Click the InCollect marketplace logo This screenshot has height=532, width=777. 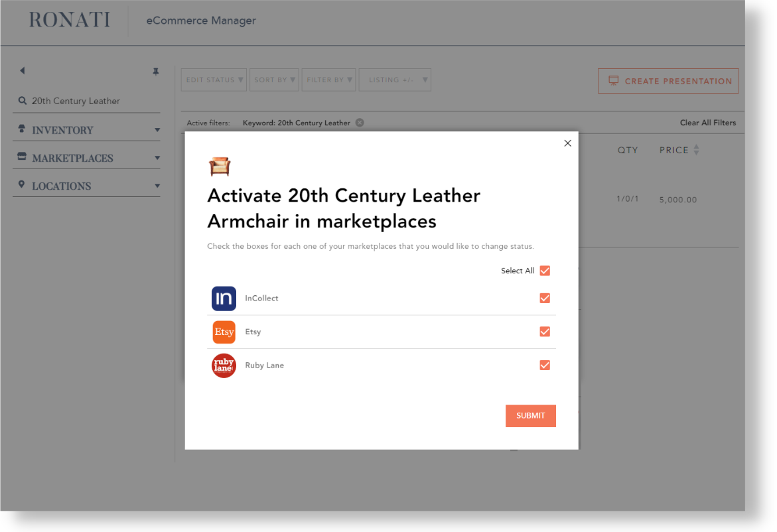224,299
